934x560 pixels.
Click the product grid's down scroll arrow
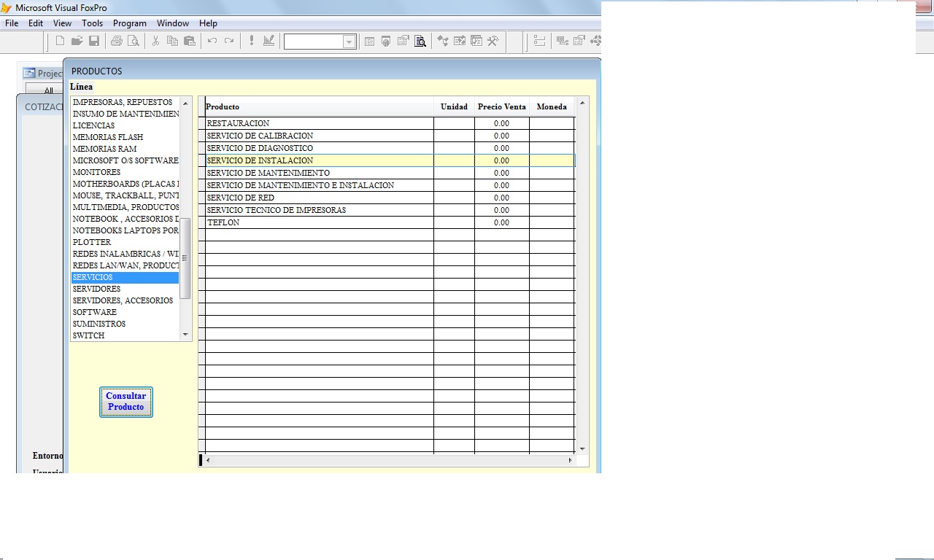click(x=582, y=448)
